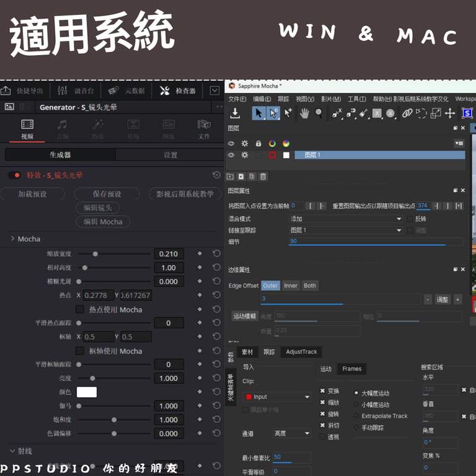Expand the Mocha section in inspector
This screenshot has width=476, height=476.
[12, 239]
